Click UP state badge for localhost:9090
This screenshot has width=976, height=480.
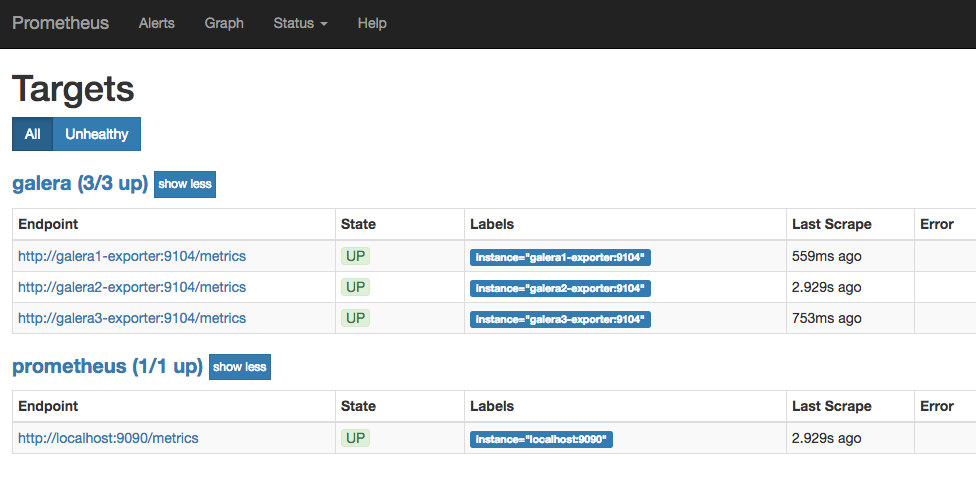355,438
